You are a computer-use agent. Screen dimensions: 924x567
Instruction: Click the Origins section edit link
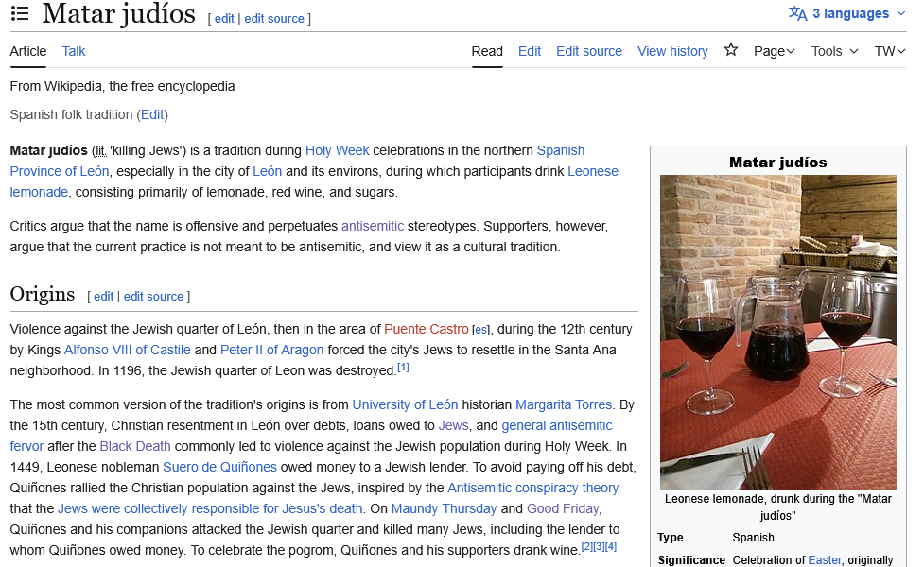[x=103, y=297]
